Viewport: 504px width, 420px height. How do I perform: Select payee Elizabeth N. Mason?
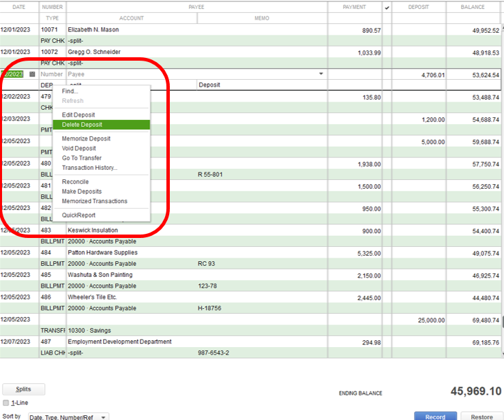tap(93, 29)
